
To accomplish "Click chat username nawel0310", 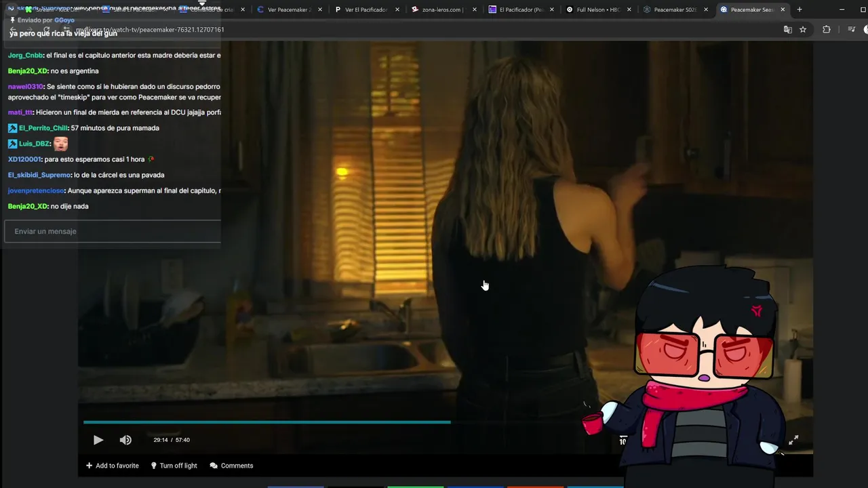I will tap(26, 87).
